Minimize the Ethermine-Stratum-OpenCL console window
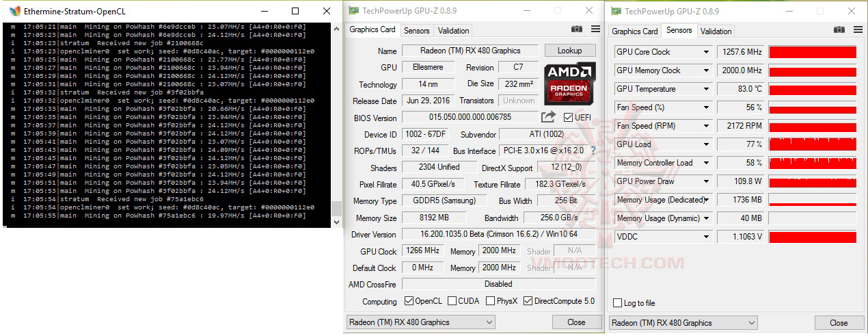The height and width of the screenshot is (336, 868). tap(264, 11)
